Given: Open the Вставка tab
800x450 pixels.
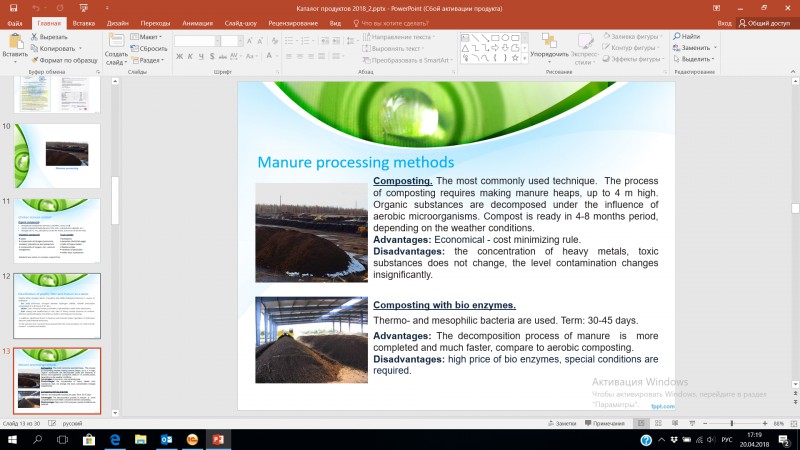Looking at the screenshot, I should 84,23.
